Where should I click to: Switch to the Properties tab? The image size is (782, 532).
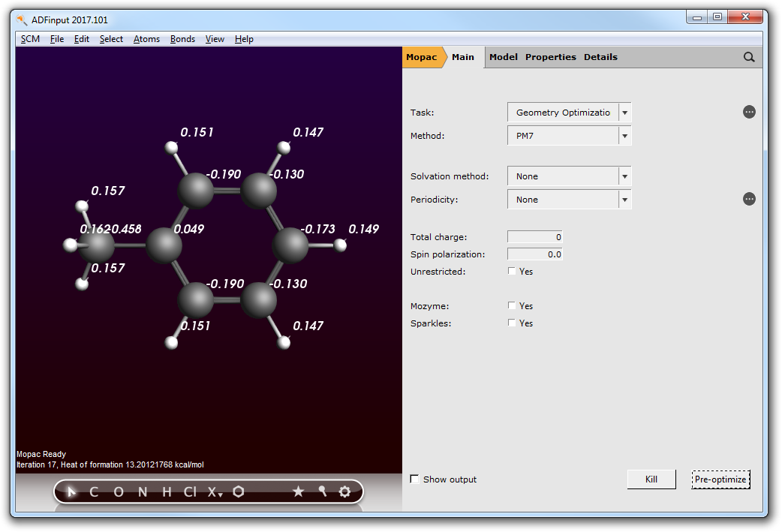[551, 57]
